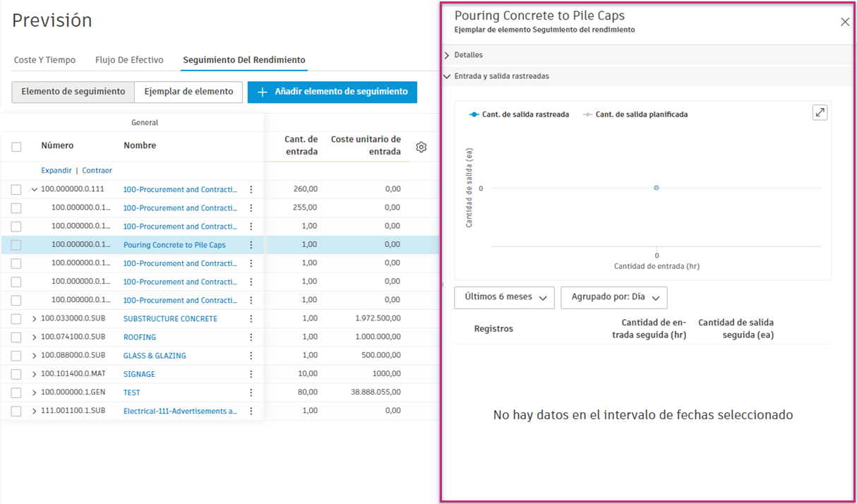The width and height of the screenshot is (857, 504).
Task: Check the select-all header checkbox
Action: (16, 147)
